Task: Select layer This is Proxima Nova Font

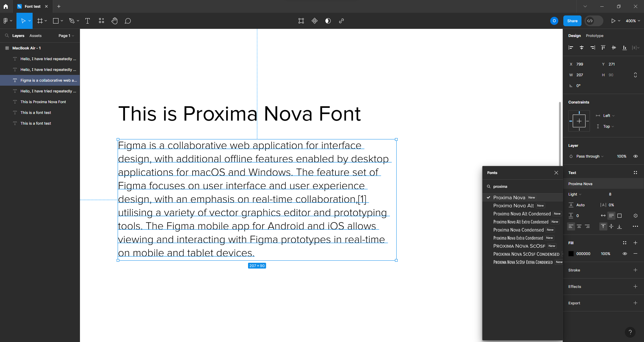Action: click(40, 102)
